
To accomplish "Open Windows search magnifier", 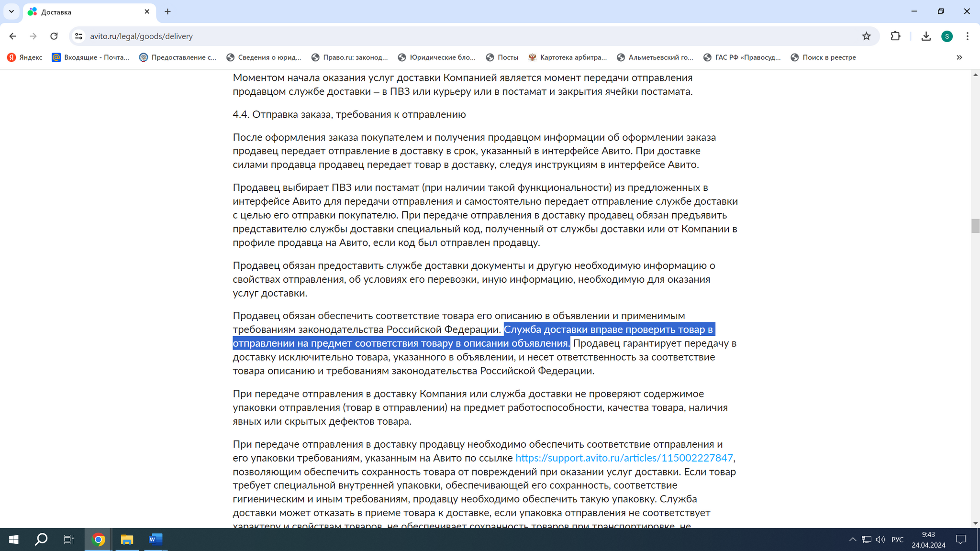I will click(x=41, y=540).
